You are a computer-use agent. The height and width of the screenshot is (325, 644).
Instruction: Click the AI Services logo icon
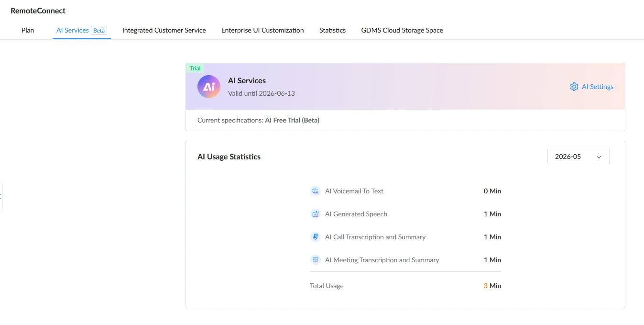pyautogui.click(x=209, y=87)
